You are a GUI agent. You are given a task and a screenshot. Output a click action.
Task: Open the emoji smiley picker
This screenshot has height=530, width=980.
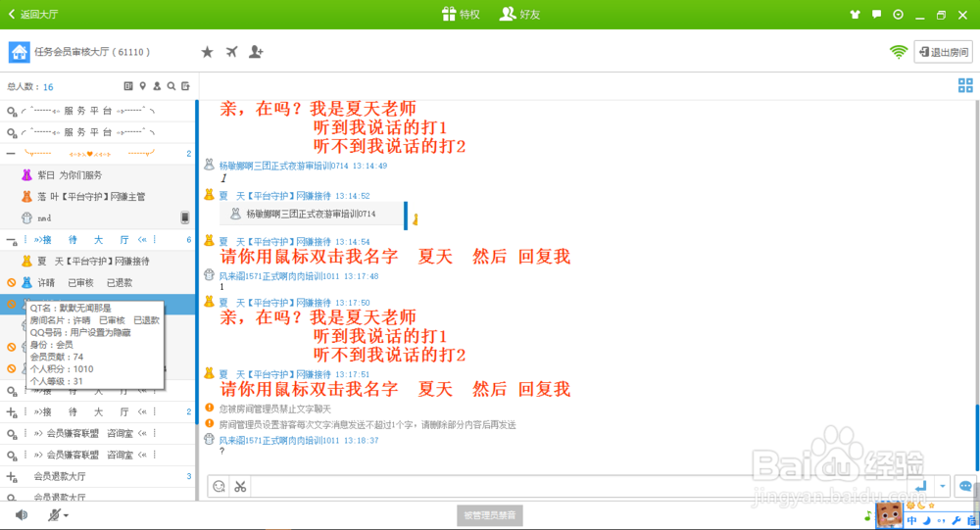(x=219, y=486)
